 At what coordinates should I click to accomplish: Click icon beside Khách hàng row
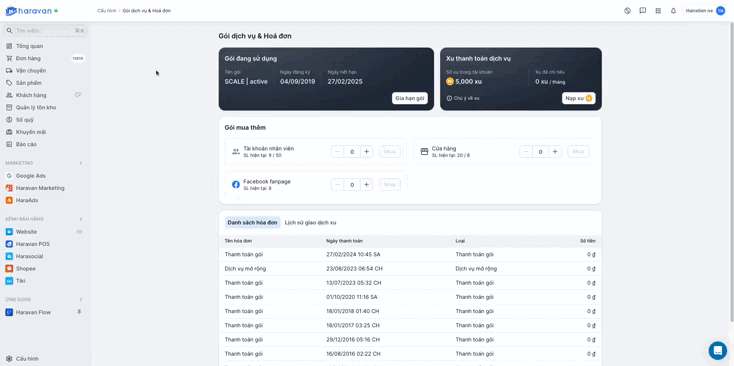pyautogui.click(x=78, y=95)
